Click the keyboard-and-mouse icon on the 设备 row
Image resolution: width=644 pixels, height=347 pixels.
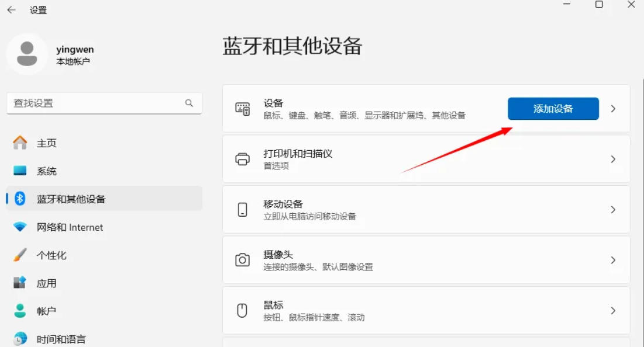pos(243,109)
